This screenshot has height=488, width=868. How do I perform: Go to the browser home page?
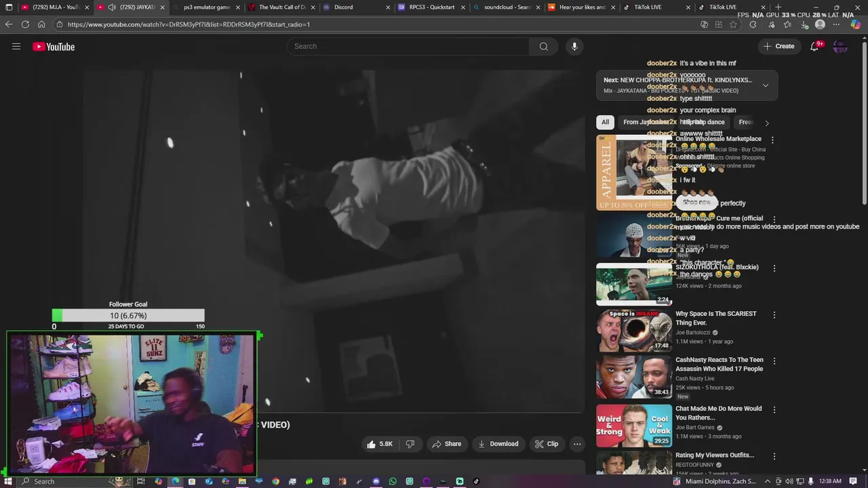pos(41,24)
